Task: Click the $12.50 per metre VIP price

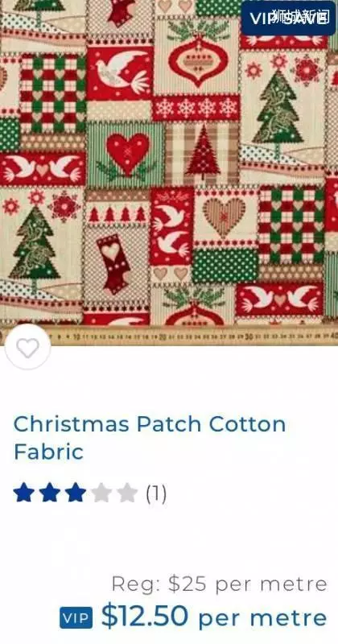Action: [x=214, y=617]
